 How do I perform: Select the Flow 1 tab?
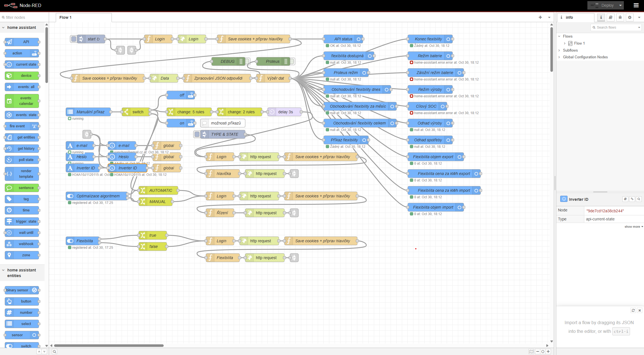point(65,17)
